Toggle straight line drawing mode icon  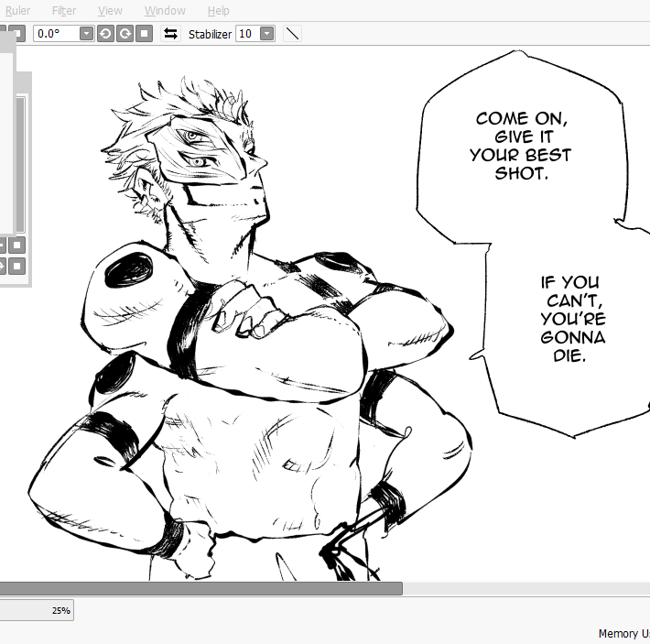click(292, 34)
